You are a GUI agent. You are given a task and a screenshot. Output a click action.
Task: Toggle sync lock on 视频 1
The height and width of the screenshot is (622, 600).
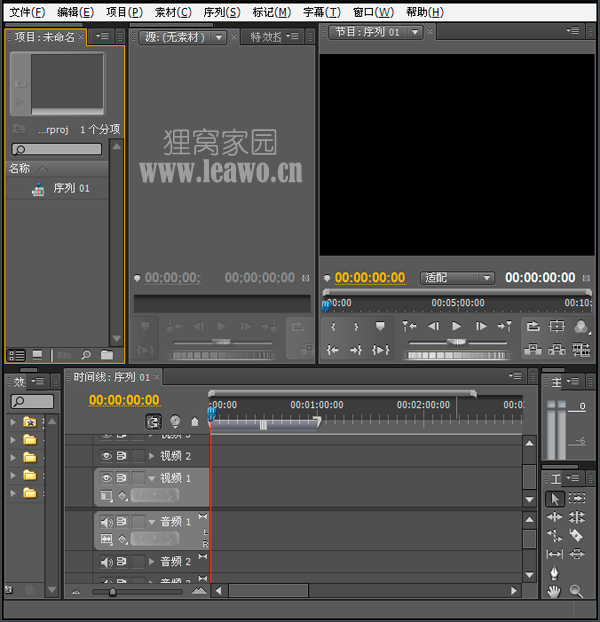pyautogui.click(x=121, y=478)
